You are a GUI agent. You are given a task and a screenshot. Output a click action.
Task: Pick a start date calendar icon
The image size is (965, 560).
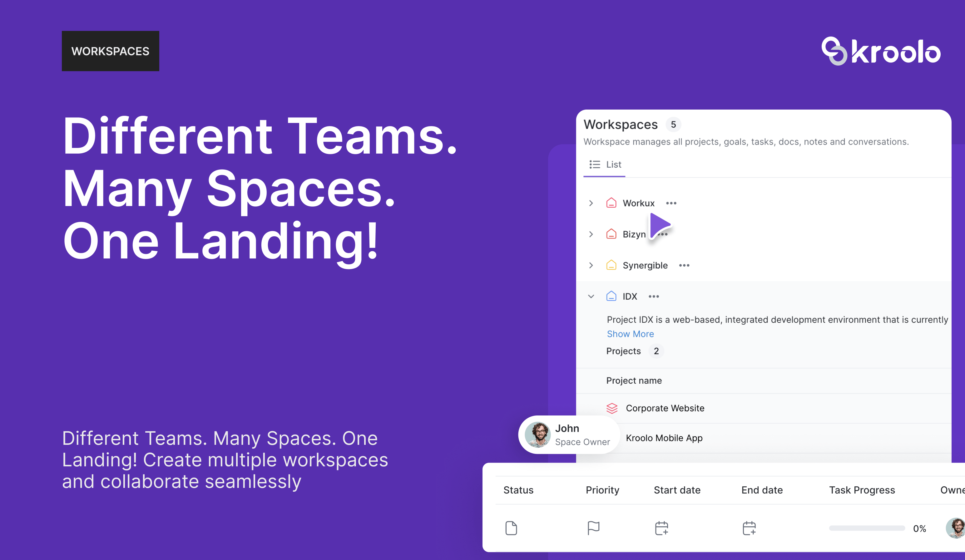661,528
